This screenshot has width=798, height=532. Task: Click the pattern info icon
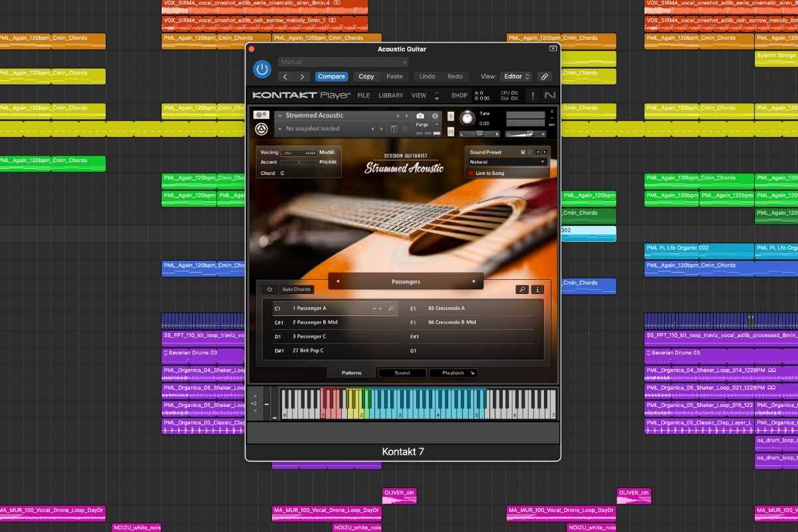tap(538, 289)
